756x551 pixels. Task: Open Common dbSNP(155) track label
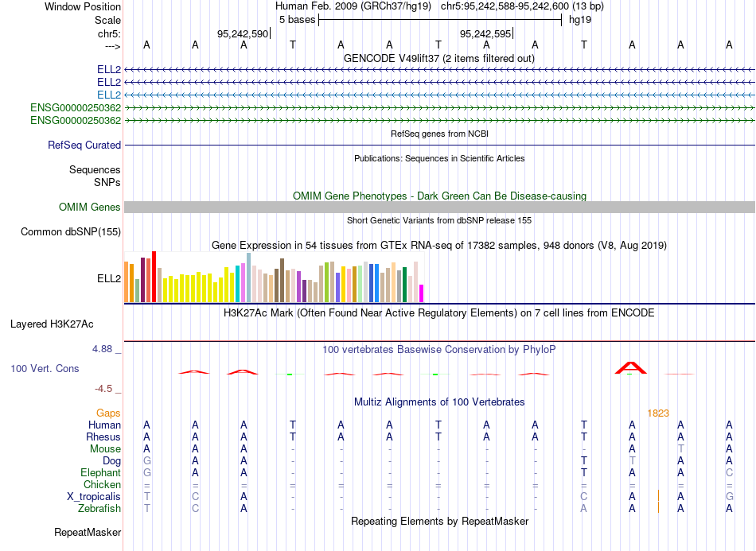coord(70,231)
